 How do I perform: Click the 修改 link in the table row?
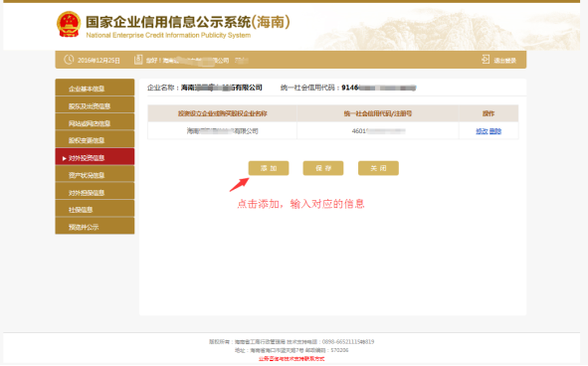pyautogui.click(x=482, y=131)
